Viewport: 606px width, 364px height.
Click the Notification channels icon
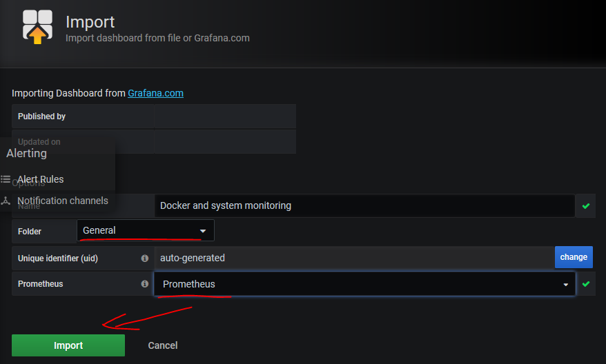coord(6,201)
